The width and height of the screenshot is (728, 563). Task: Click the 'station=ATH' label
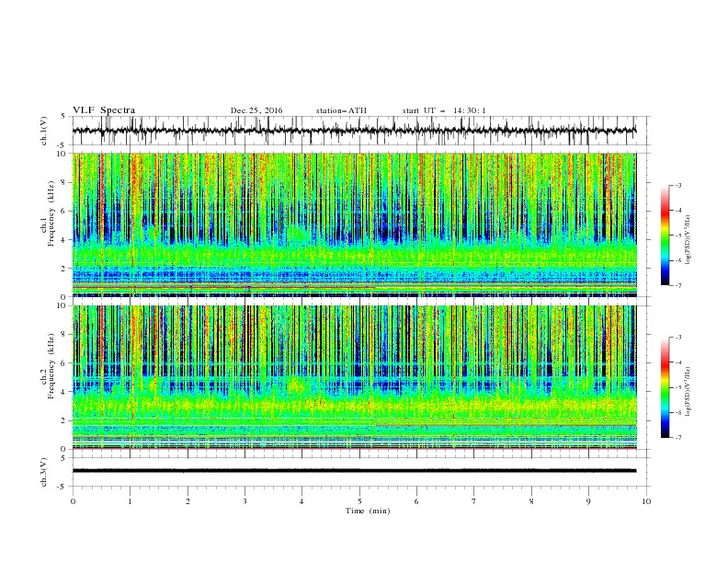point(341,110)
